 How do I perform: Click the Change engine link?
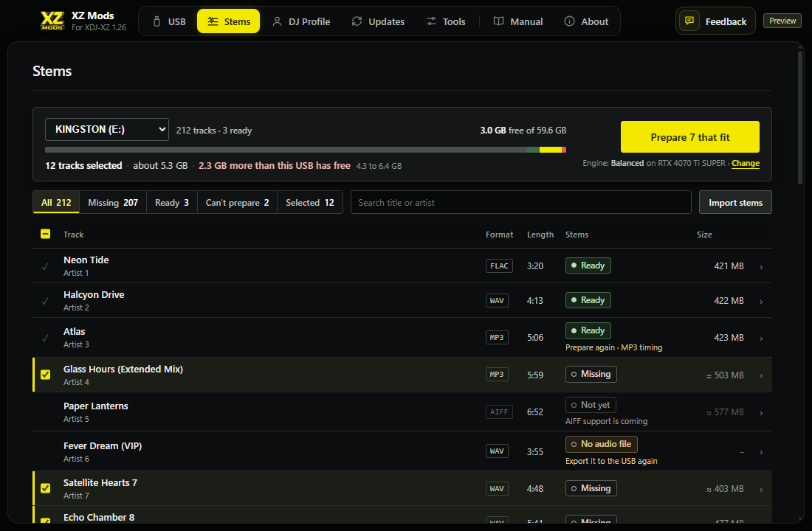coord(746,164)
